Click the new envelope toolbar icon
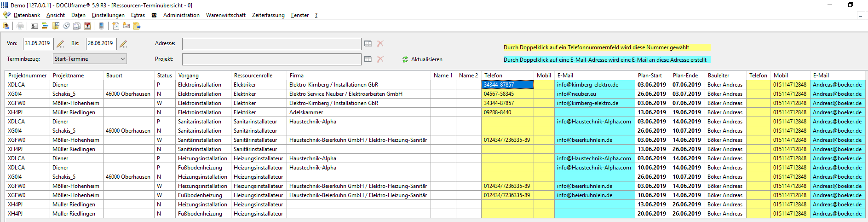Image resolution: width=868 pixels, height=222 pixels. [126, 26]
